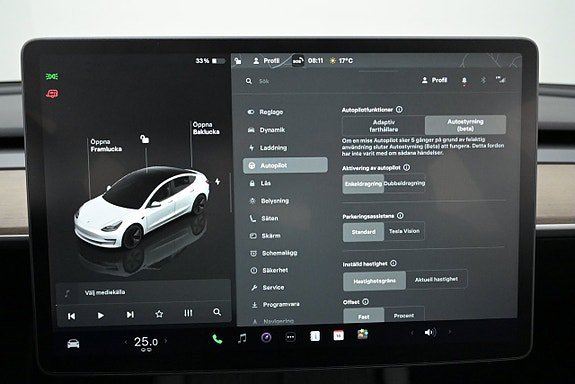Select the Autopilot settings section

285,165
